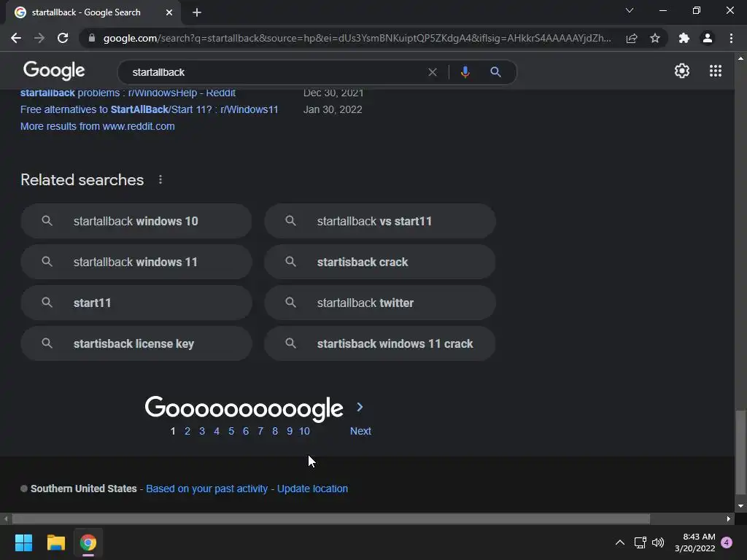Go to results page 4
This screenshot has height=560, width=747.
click(217, 431)
